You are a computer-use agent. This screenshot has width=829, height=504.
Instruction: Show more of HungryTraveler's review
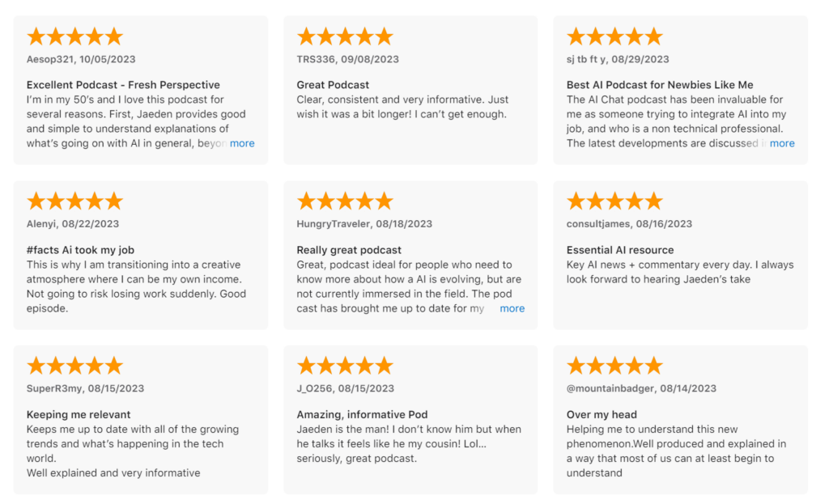512,308
